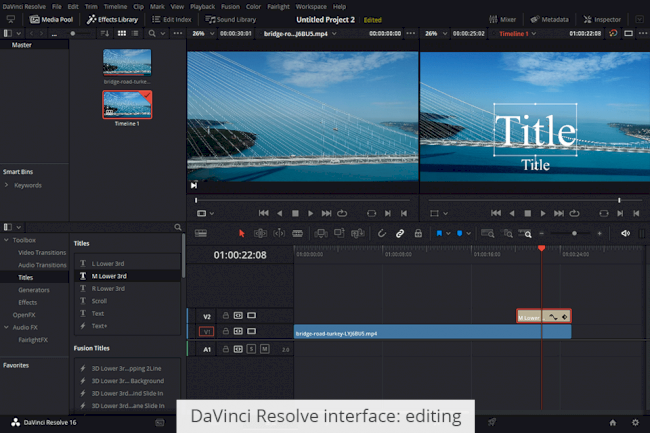650x433 pixels.
Task: Select the arrow Selection Mode tool
Action: click(242, 234)
